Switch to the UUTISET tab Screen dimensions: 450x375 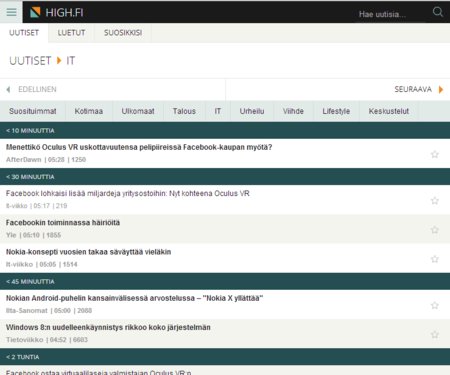pyautogui.click(x=24, y=33)
